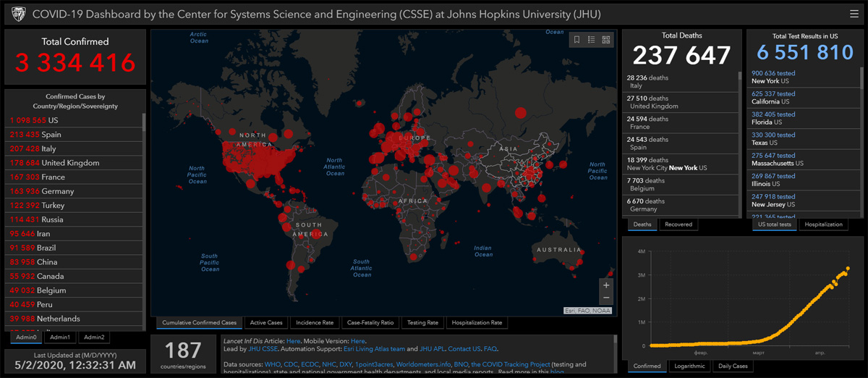This screenshot has height=378, width=868.
Task: Select Italy in the confirmed cases list
Action: tap(75, 148)
